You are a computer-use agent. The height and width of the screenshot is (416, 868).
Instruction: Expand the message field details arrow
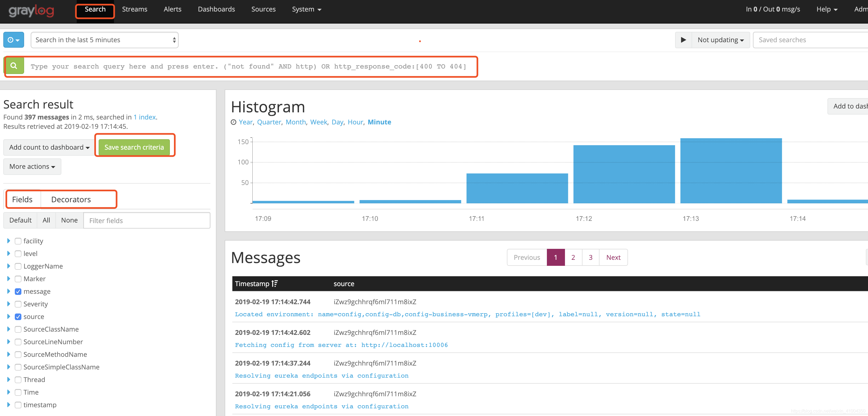coord(9,291)
